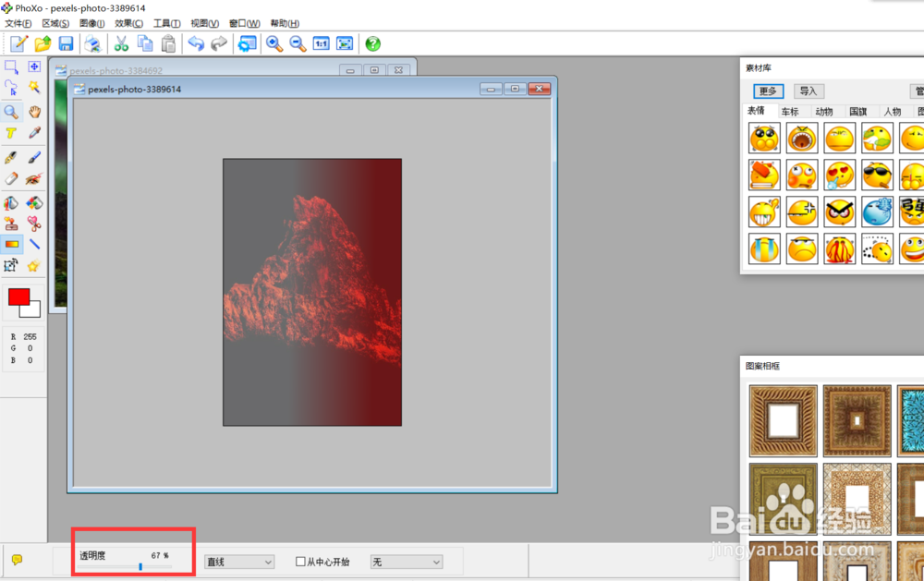924x581 pixels.
Task: Select the multicolor pattern fill bucket tool
Action: coord(34,203)
